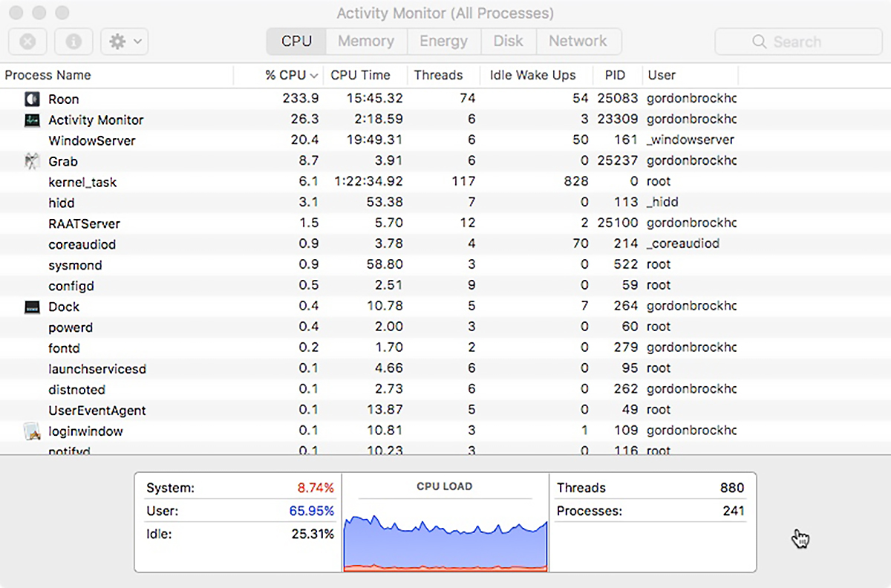The height and width of the screenshot is (588, 891).
Task: Open the gear action menu dropdown
Action: (x=125, y=42)
